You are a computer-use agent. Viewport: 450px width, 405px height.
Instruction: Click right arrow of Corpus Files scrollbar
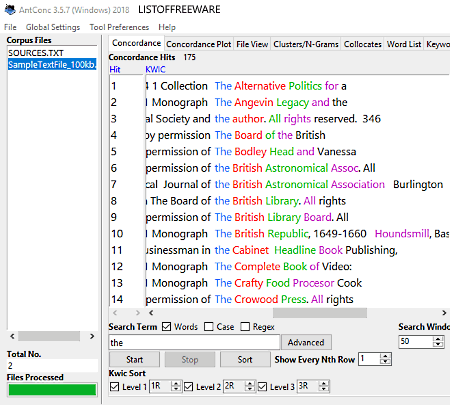[92, 336]
